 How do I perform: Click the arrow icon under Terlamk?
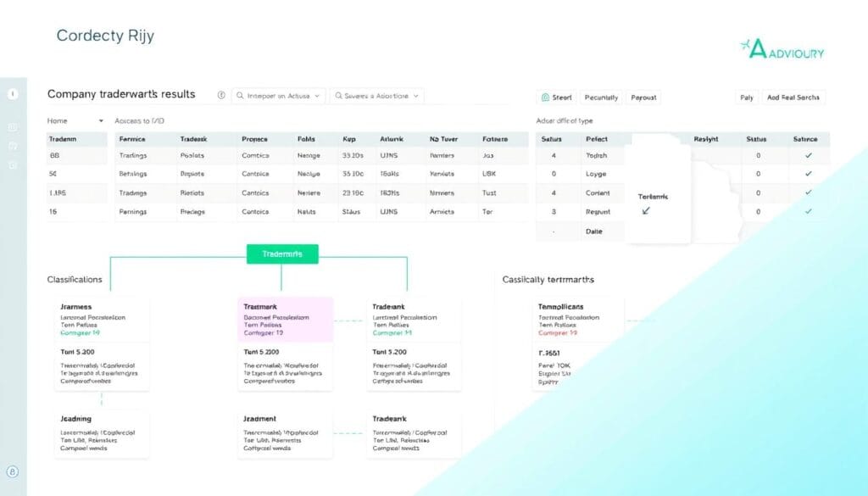click(645, 211)
